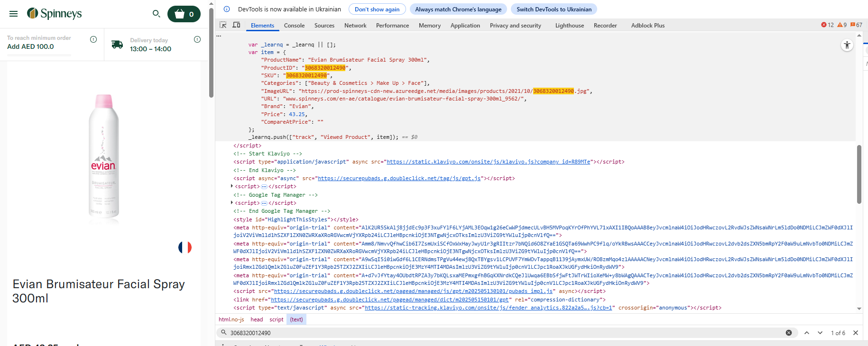Click the minimum order progress bar
This screenshot has width=868, height=346.
tap(39, 55)
